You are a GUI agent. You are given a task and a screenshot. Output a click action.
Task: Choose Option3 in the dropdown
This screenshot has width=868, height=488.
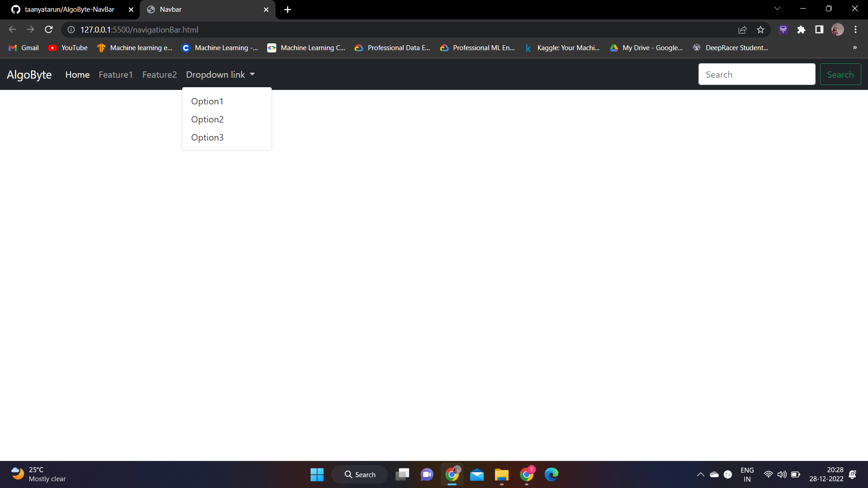pos(207,137)
